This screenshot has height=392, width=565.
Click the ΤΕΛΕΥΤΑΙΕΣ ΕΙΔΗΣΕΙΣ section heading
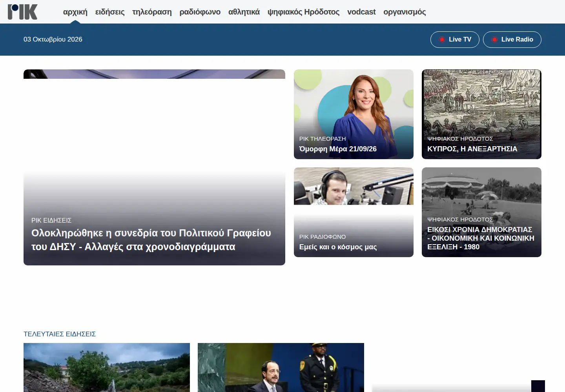[x=60, y=334]
